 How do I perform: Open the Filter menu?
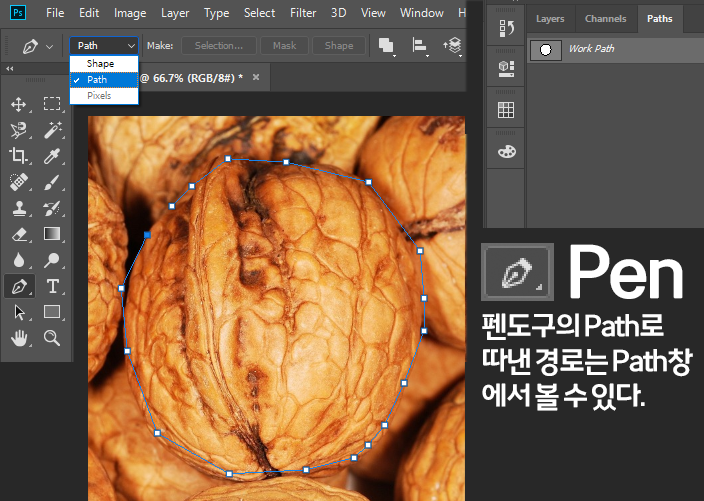coord(303,13)
